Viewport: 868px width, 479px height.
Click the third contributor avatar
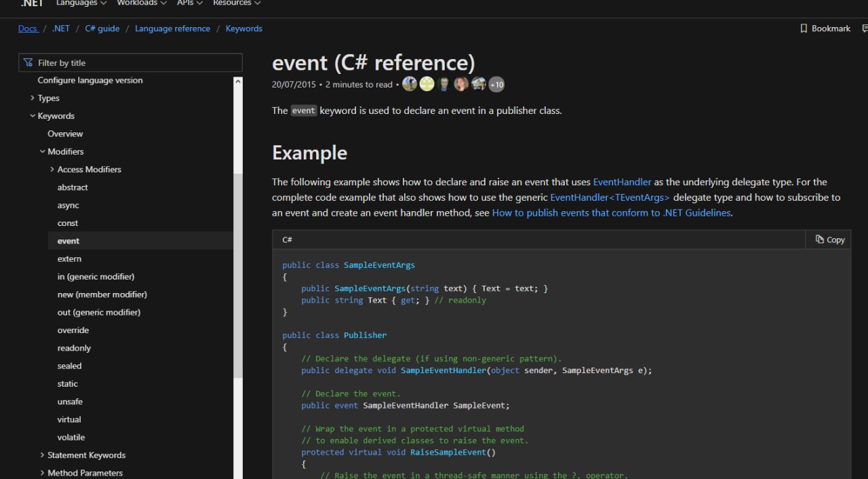pyautogui.click(x=444, y=84)
